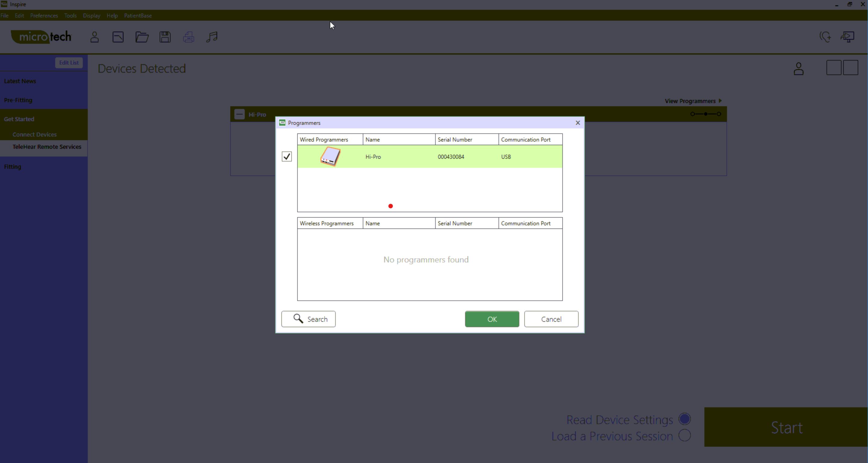Click the No programmers found message

(426, 259)
